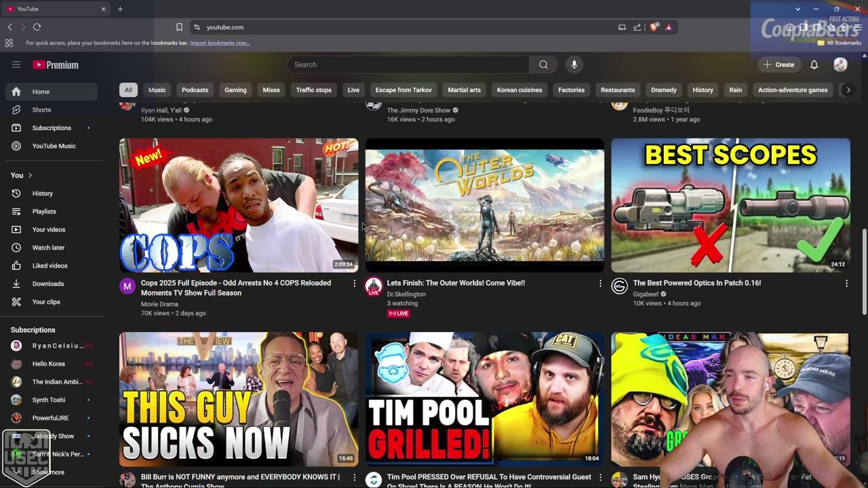Viewport: 868px width, 488px height.
Task: Select the Podcasts filter chip
Action: (x=195, y=90)
